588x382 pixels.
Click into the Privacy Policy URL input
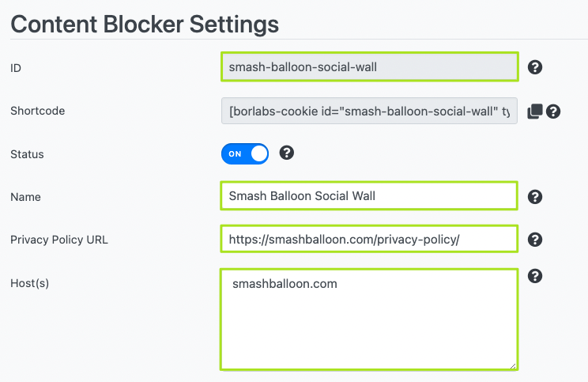pos(369,239)
